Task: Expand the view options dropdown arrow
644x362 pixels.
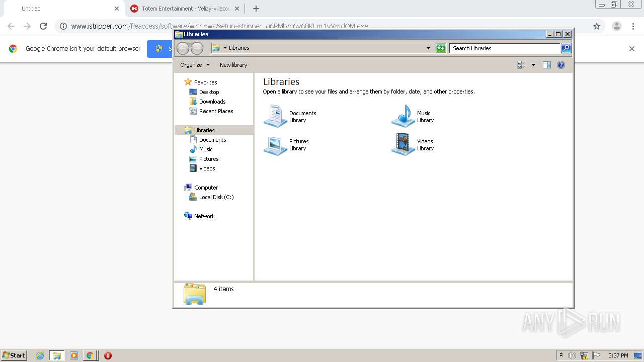Action: pos(533,65)
